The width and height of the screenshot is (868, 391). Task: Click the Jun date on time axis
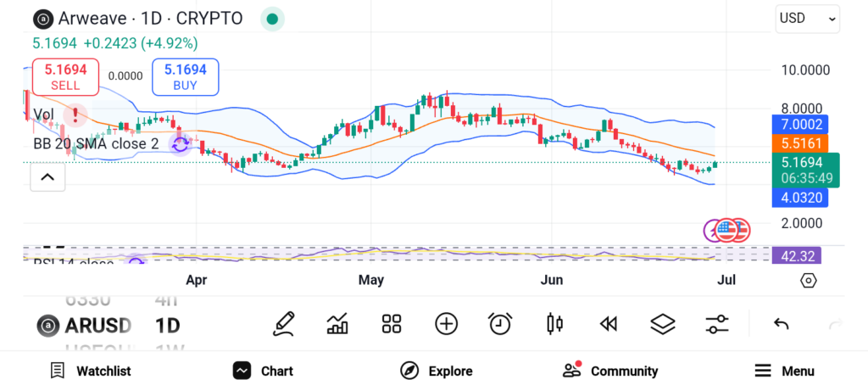coord(552,280)
